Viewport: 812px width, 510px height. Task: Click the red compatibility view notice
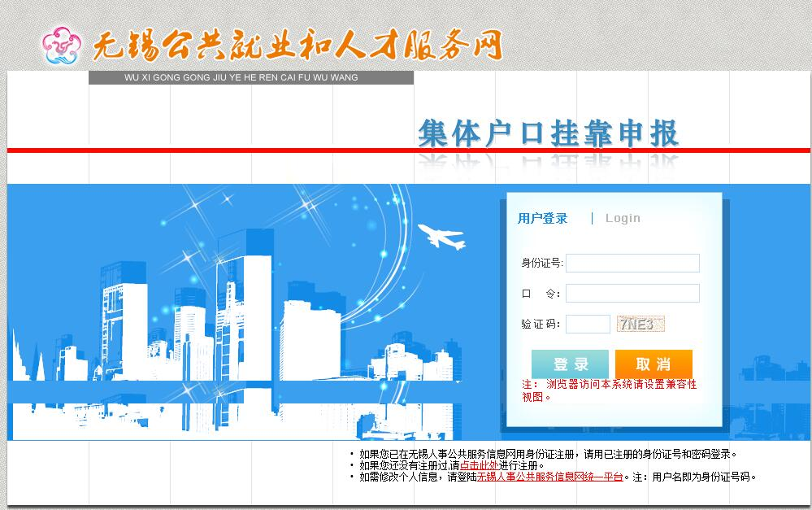click(610, 390)
